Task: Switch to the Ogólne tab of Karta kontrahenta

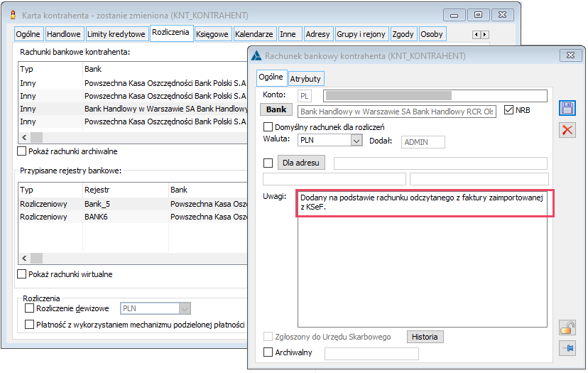Action: point(28,34)
